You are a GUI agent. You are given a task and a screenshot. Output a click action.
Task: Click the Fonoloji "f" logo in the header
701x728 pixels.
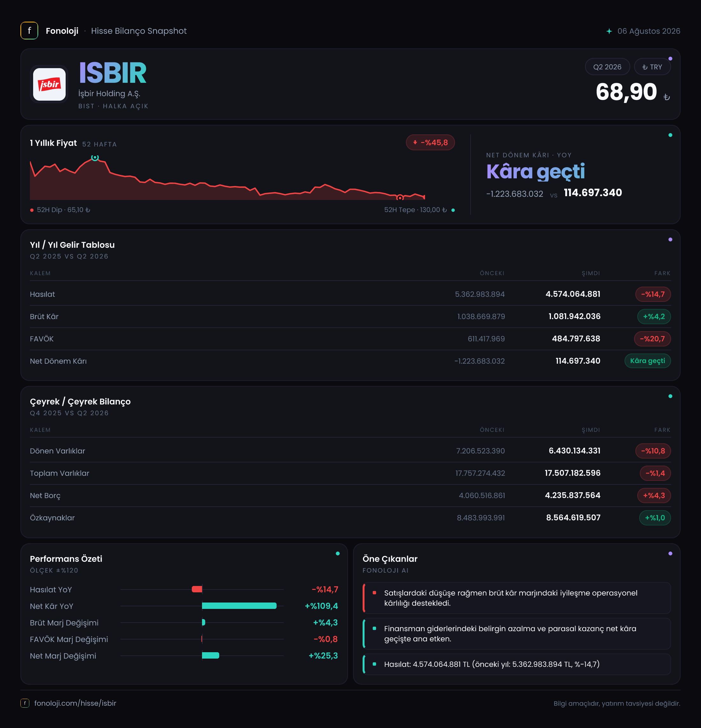(29, 31)
